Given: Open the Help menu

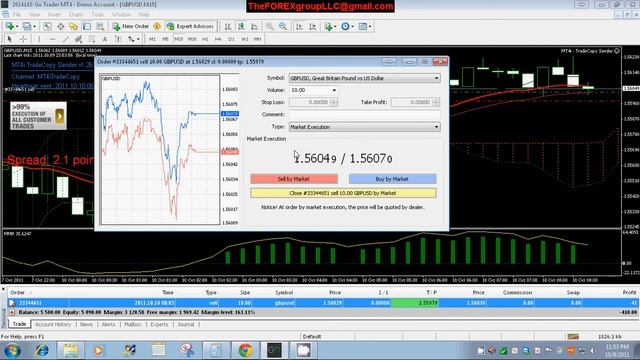Looking at the screenshot, I should (144, 14).
